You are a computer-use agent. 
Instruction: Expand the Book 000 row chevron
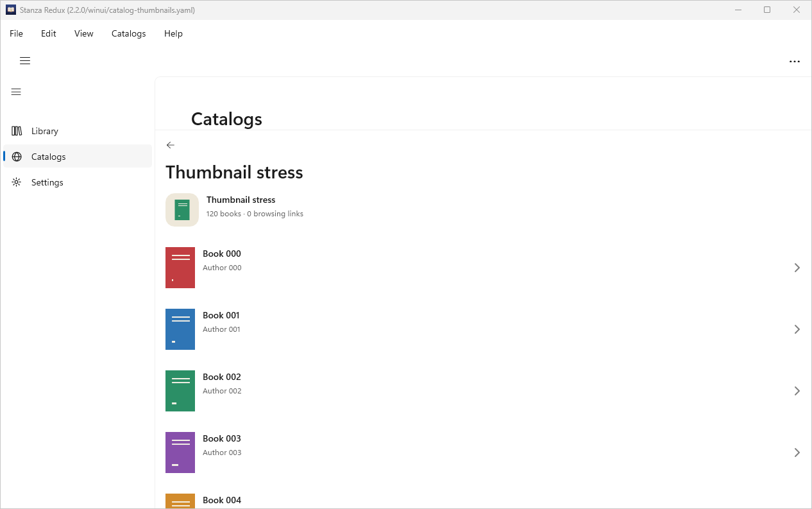coord(797,268)
